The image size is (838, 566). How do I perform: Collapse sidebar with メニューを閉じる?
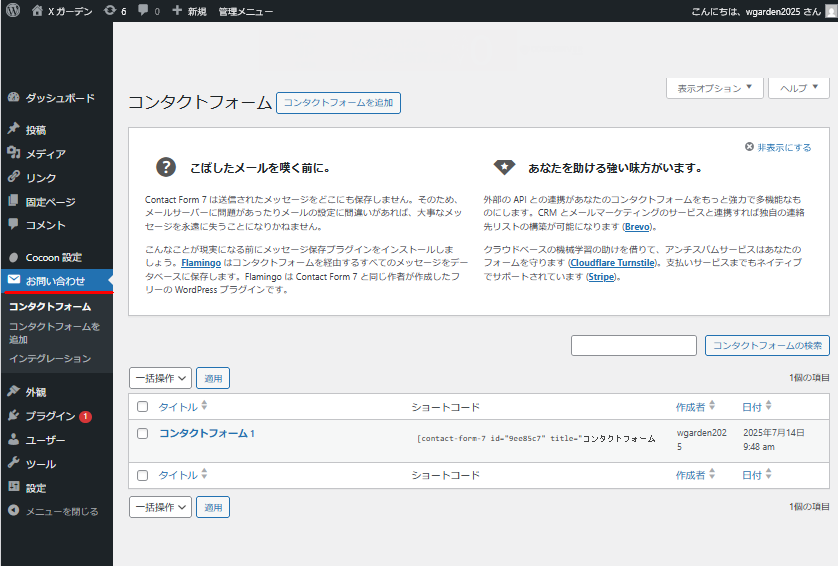tap(61, 511)
